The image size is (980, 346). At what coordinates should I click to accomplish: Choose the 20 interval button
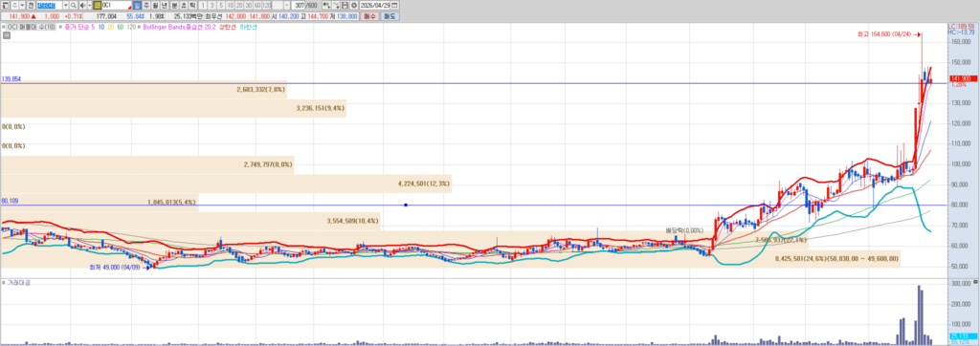point(239,6)
